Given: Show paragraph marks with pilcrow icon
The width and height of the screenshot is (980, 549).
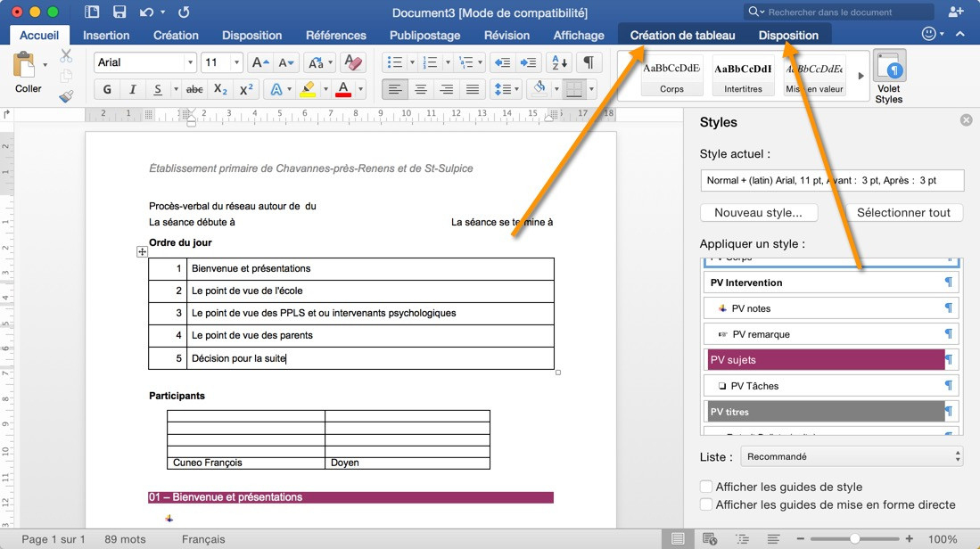Looking at the screenshot, I should [588, 62].
